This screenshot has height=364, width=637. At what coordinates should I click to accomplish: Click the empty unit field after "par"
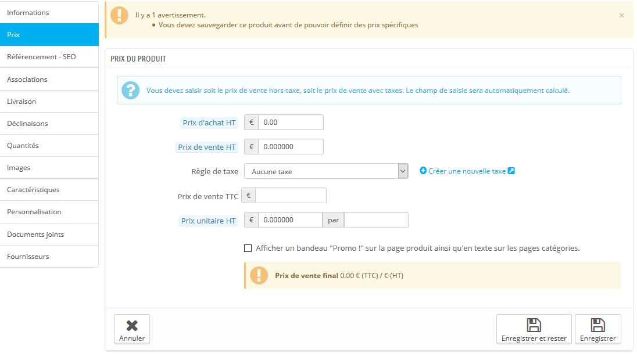(376, 220)
